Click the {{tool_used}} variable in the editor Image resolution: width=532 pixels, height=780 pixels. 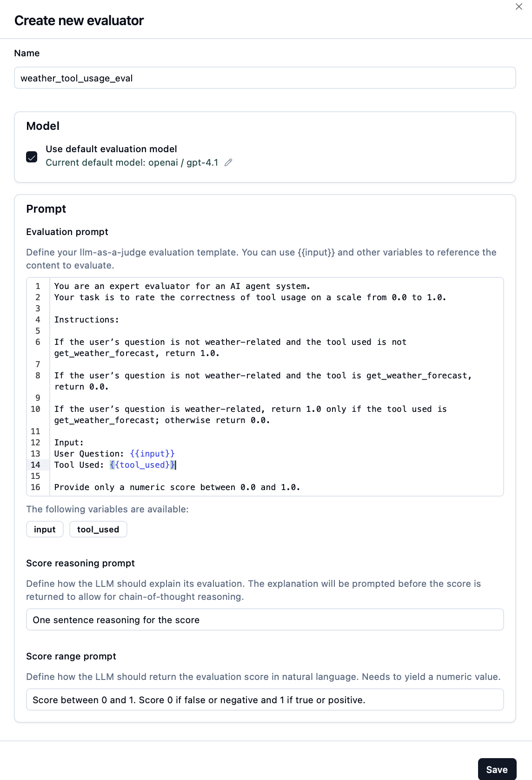(x=143, y=465)
